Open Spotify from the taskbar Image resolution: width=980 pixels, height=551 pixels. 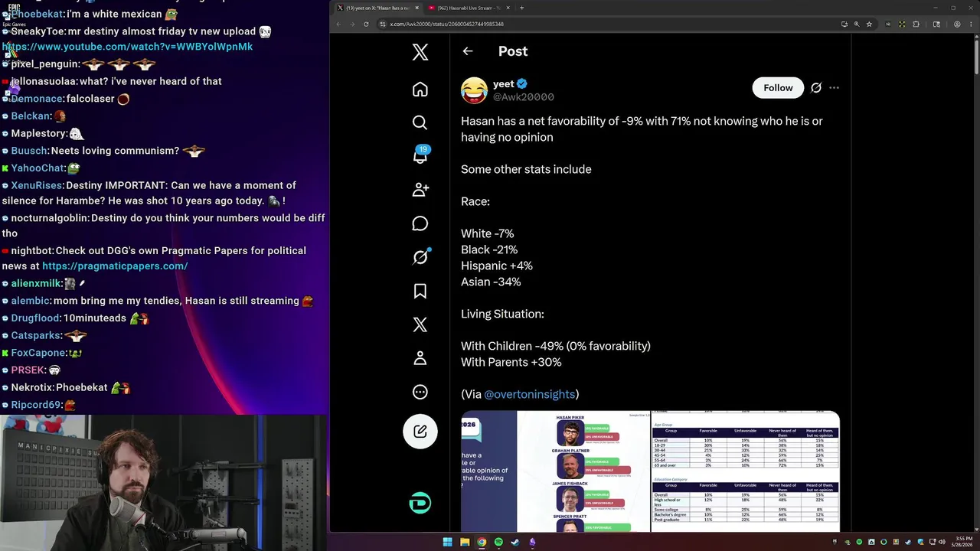[498, 543]
